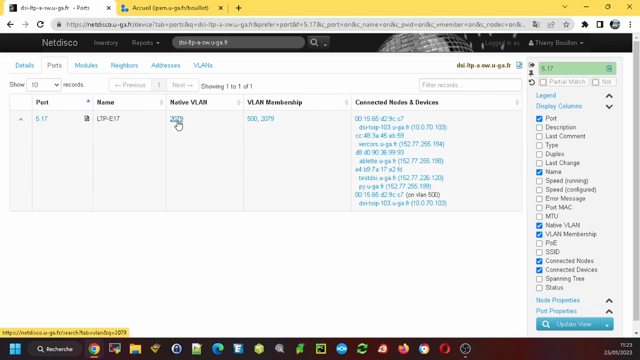Open OBS Studio from the taskbar
The image size is (640, 360).
point(465,349)
